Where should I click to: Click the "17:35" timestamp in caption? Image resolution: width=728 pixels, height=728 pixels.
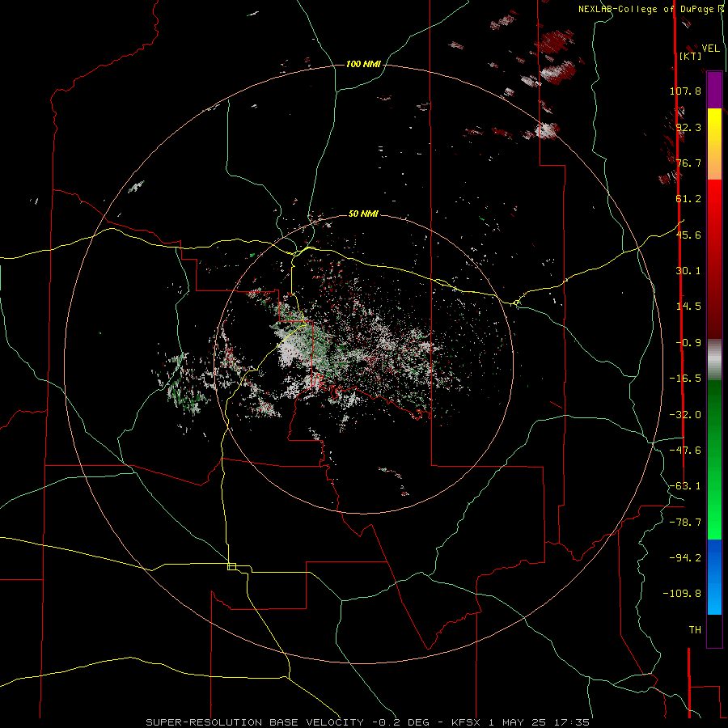pyautogui.click(x=574, y=722)
